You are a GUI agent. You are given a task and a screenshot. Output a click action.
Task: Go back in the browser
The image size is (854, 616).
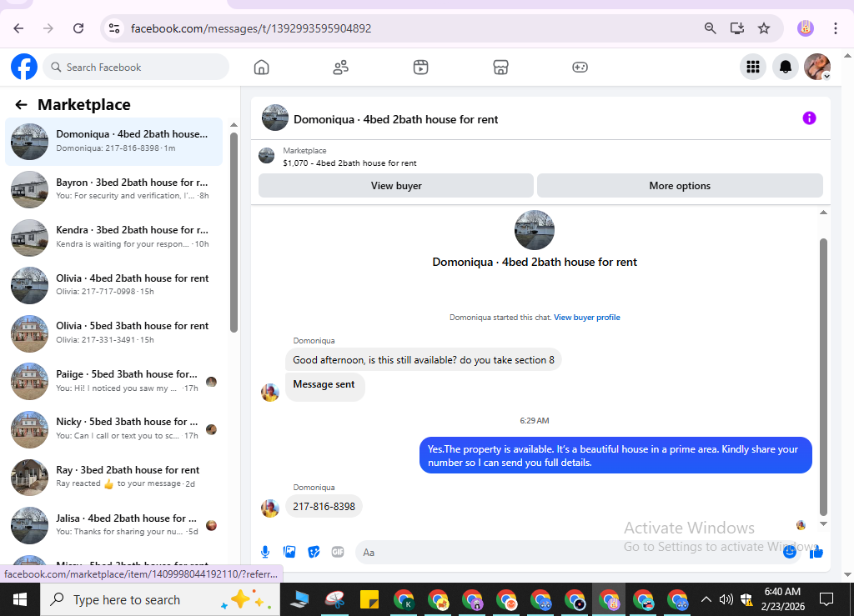[x=18, y=28]
